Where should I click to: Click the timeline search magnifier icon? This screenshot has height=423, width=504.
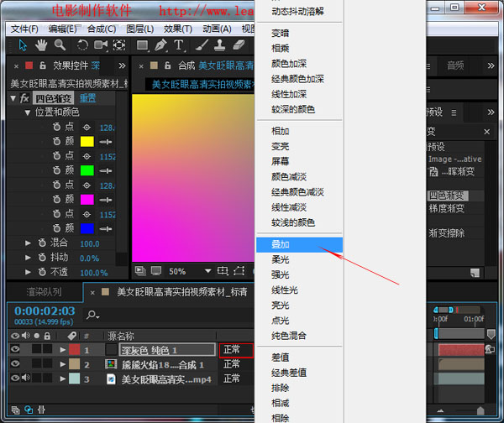92,315
